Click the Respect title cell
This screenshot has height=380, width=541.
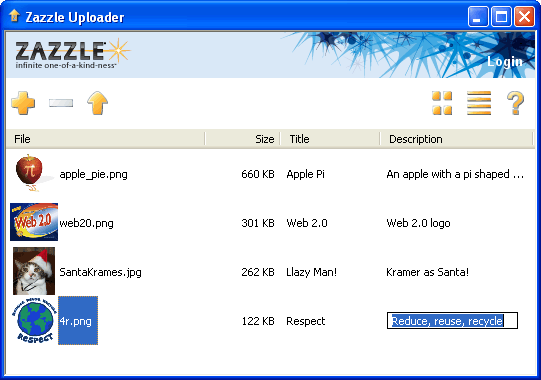306,321
